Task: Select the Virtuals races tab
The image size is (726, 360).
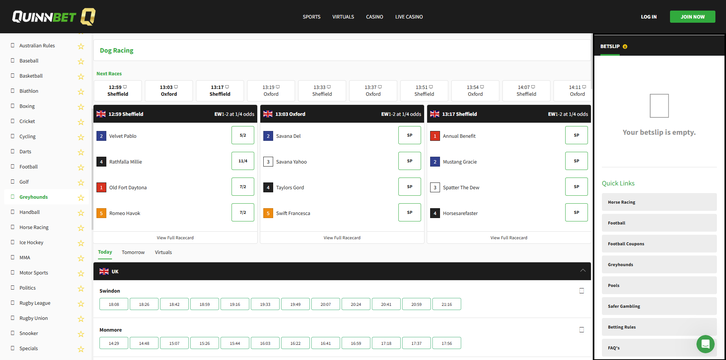Action: (x=163, y=253)
